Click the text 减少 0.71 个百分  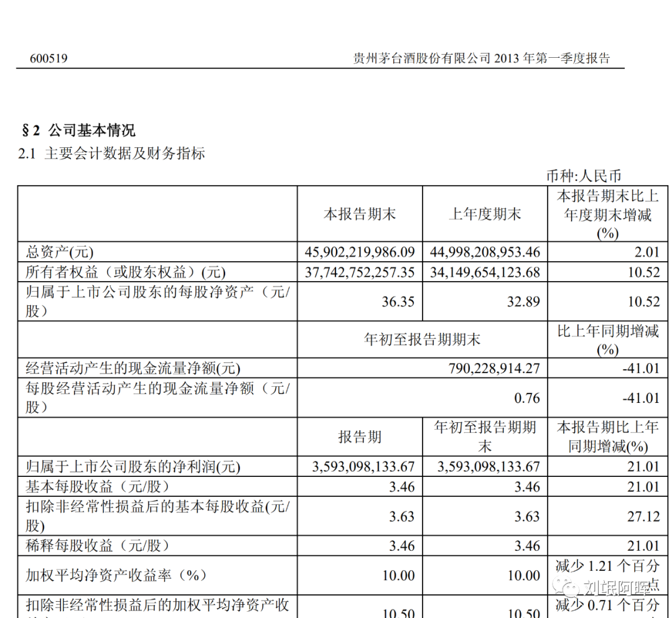click(x=607, y=605)
